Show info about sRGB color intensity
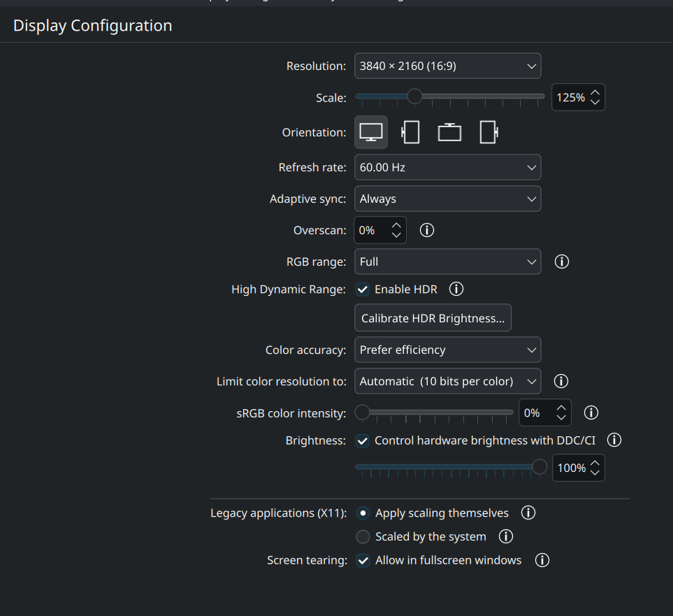673x616 pixels. pos(591,413)
